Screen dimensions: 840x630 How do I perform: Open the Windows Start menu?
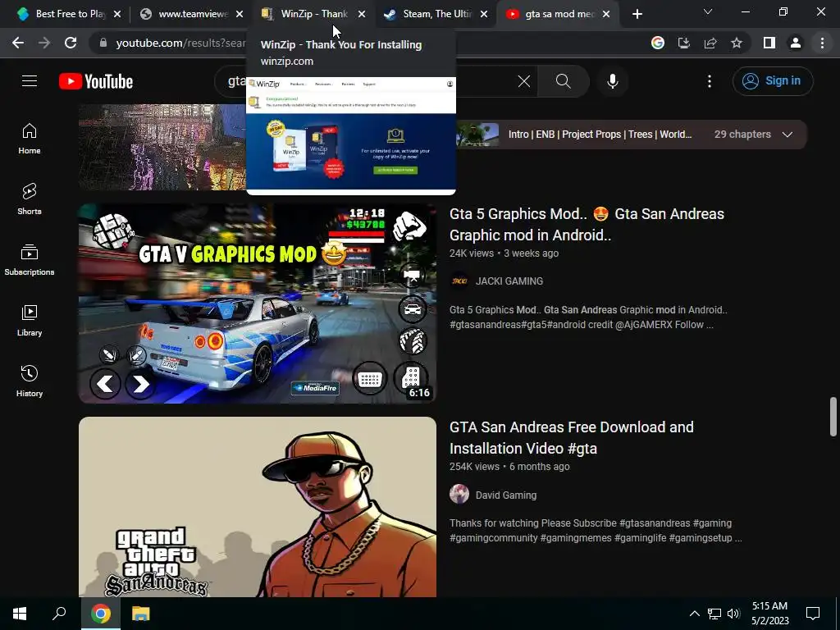(x=20, y=614)
